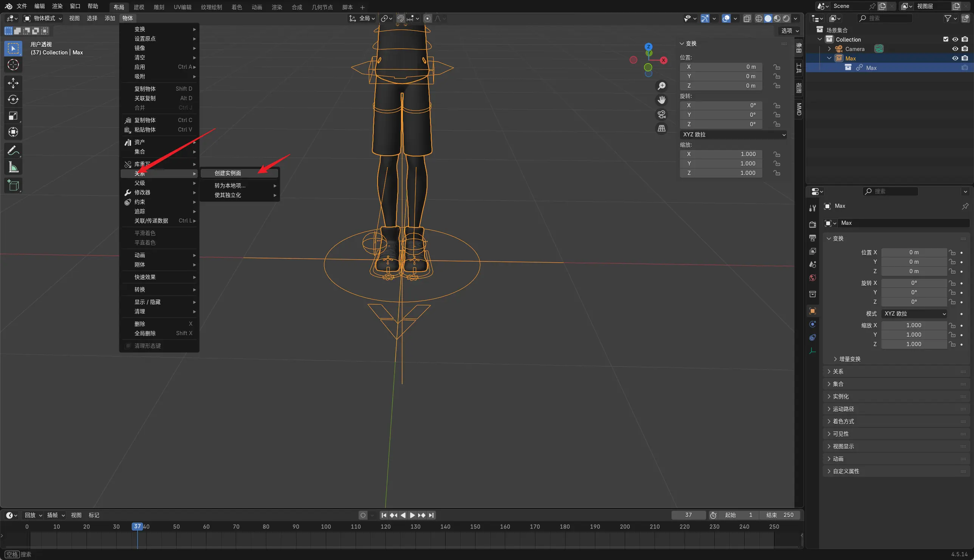The height and width of the screenshot is (560, 974).
Task: Jump to the first frame
Action: coord(384,515)
